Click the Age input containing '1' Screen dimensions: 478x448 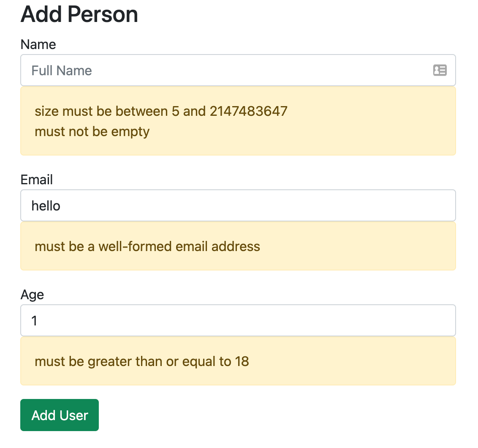169,320
